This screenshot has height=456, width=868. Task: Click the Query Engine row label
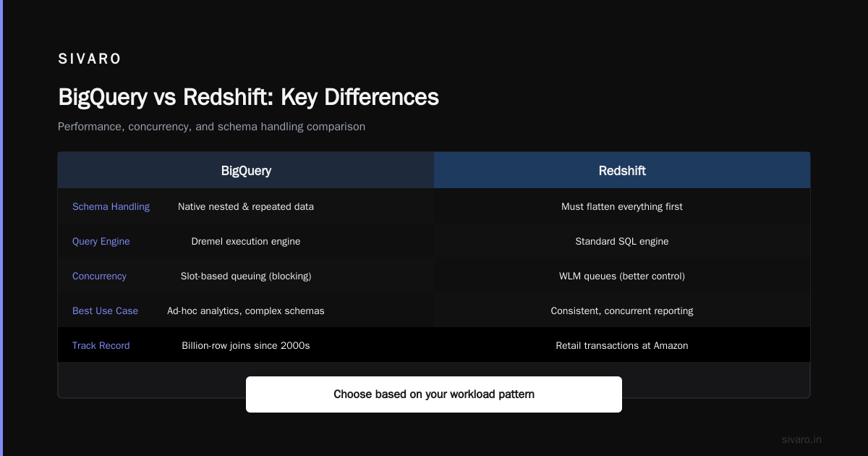coord(101,241)
